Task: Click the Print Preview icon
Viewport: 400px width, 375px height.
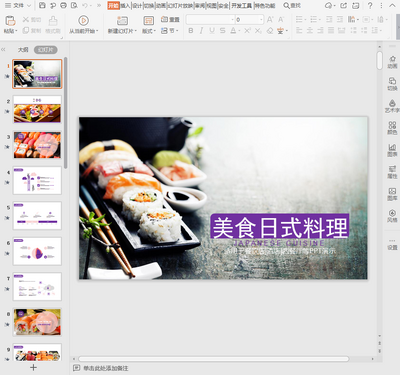Action: click(74, 5)
